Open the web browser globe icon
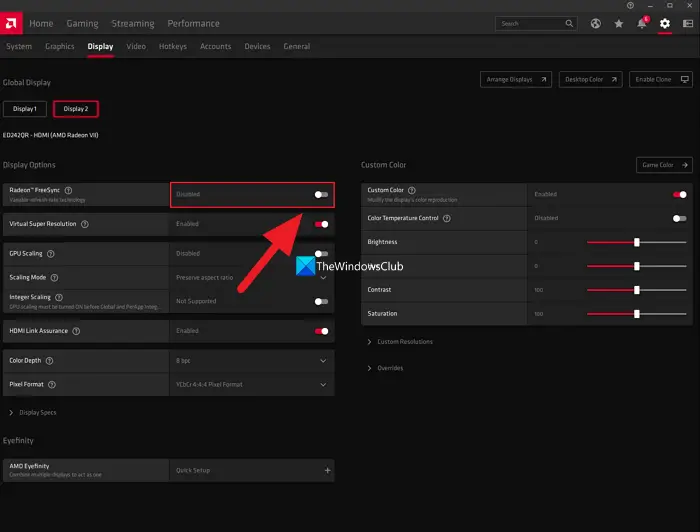Viewport: 700px width, 532px height. [x=596, y=23]
